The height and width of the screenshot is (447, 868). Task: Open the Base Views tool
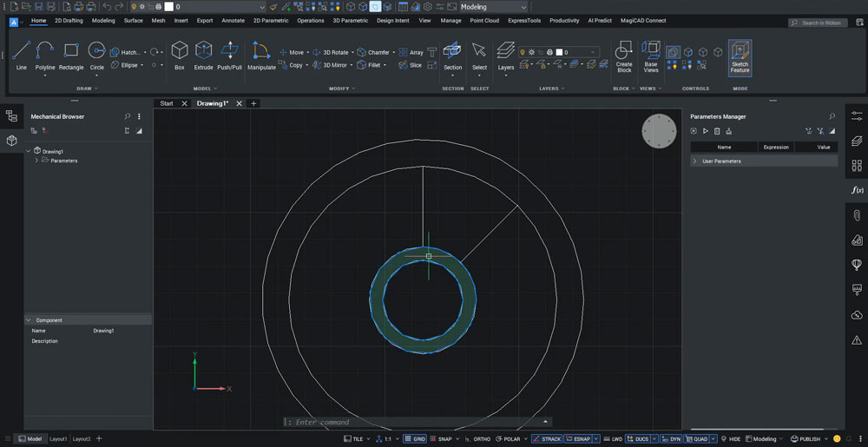tap(651, 55)
